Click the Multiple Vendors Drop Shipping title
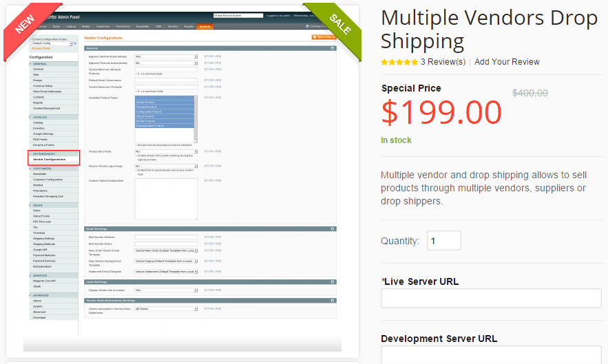 coord(489,30)
